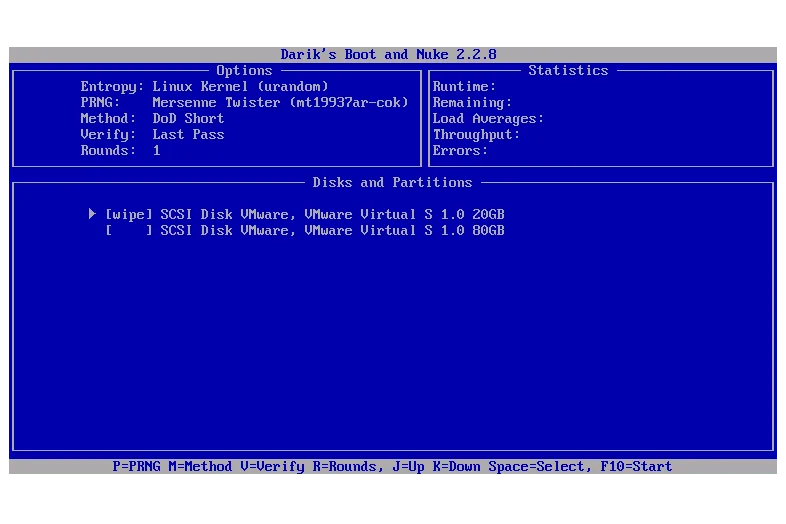Click the arrow cursor beside the 20GB disk
The height and width of the screenshot is (524, 786).
coord(92,214)
